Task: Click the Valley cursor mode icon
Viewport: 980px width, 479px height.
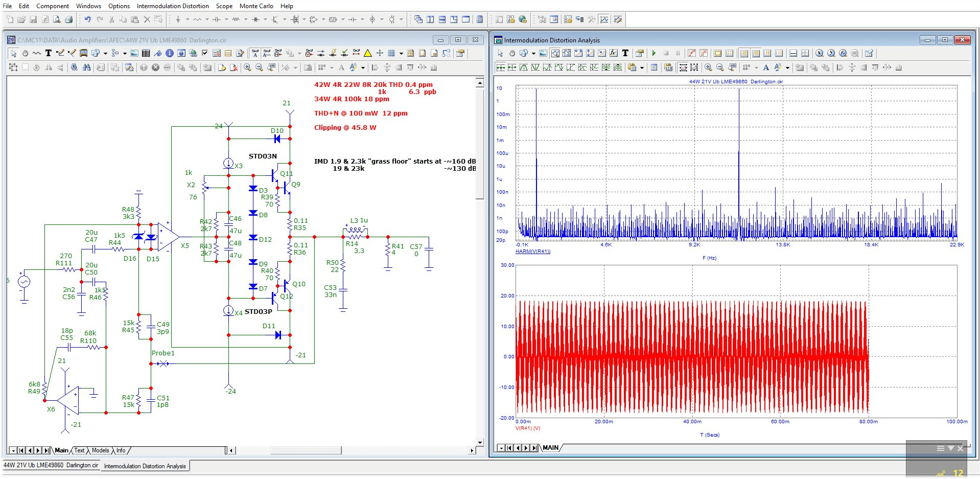Action: click(535, 67)
